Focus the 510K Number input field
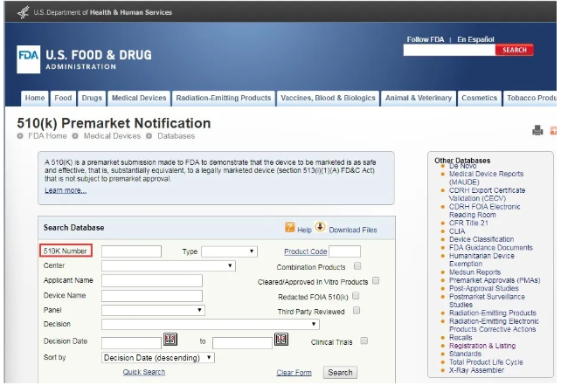The width and height of the screenshot is (561, 392). tap(131, 251)
